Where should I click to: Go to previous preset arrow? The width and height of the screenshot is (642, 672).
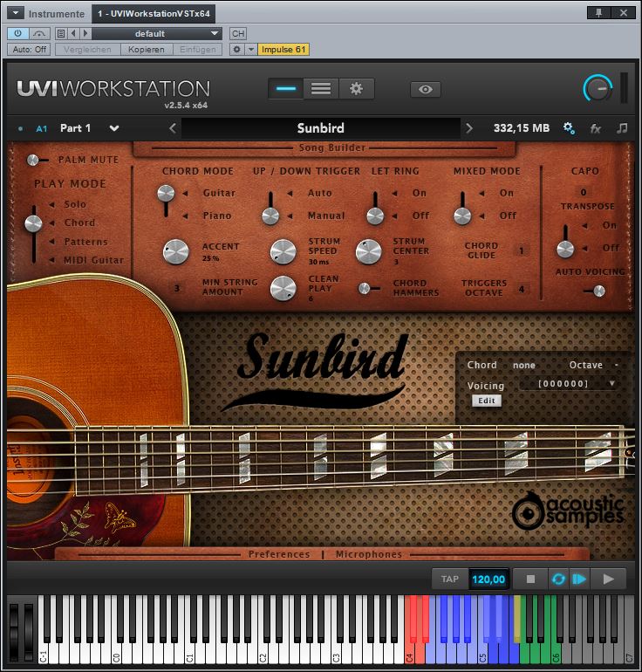pyautogui.click(x=73, y=33)
